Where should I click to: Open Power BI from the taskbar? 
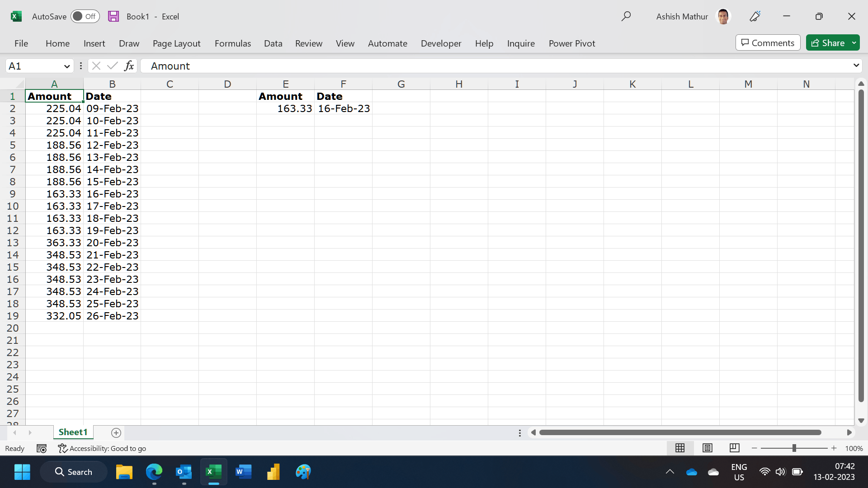pyautogui.click(x=273, y=472)
